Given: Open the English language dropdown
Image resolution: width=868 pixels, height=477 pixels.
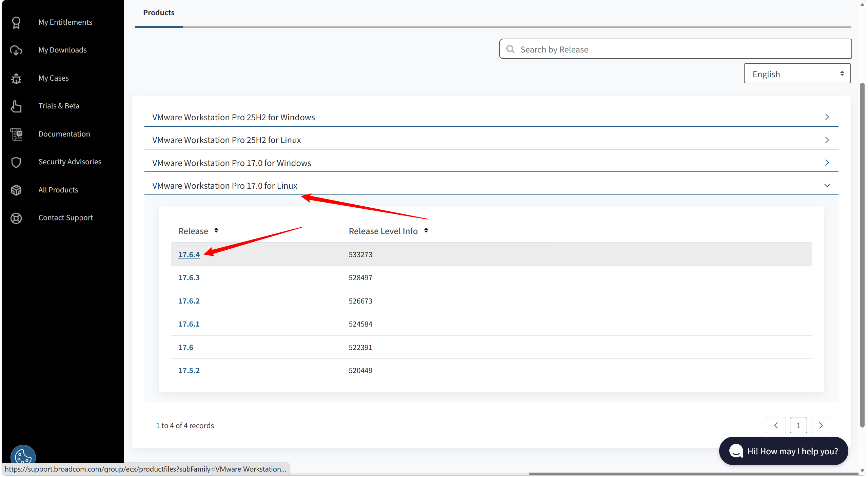Looking at the screenshot, I should 797,74.
